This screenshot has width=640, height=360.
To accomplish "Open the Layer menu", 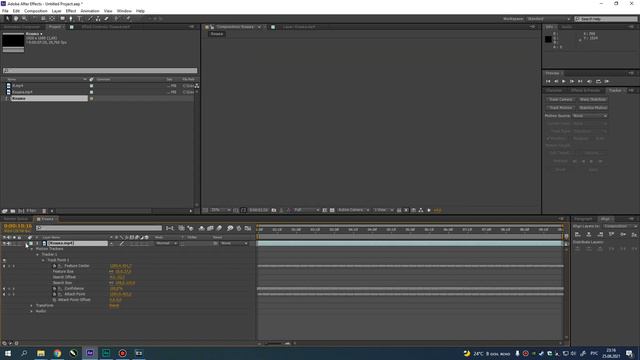I will coord(56,11).
